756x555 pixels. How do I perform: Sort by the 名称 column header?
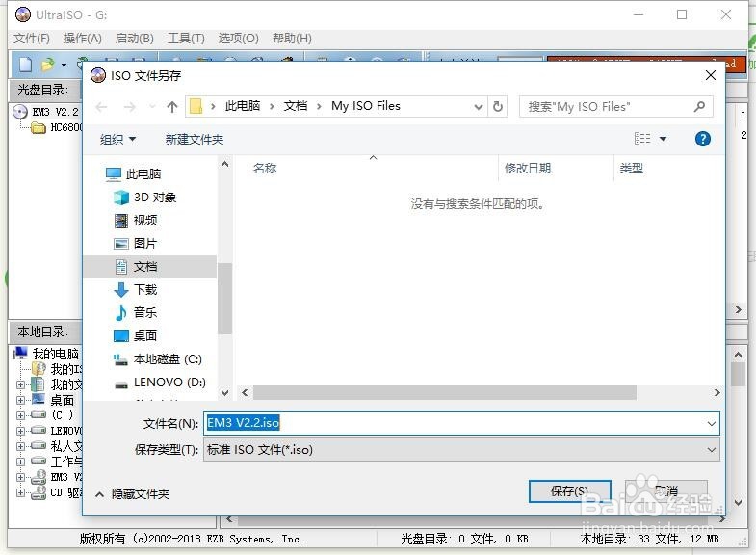pos(265,169)
